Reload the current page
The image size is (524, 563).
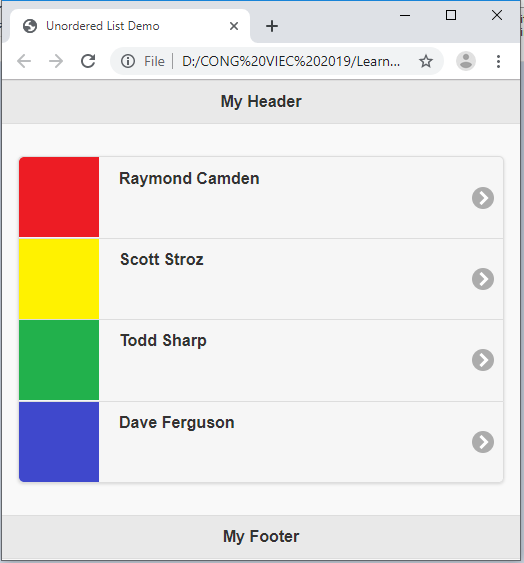tap(88, 61)
